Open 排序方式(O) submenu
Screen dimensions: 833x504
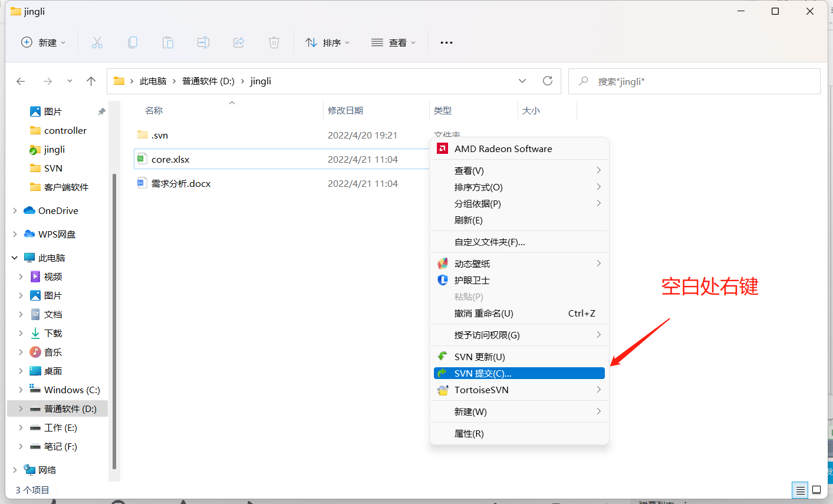[519, 187]
